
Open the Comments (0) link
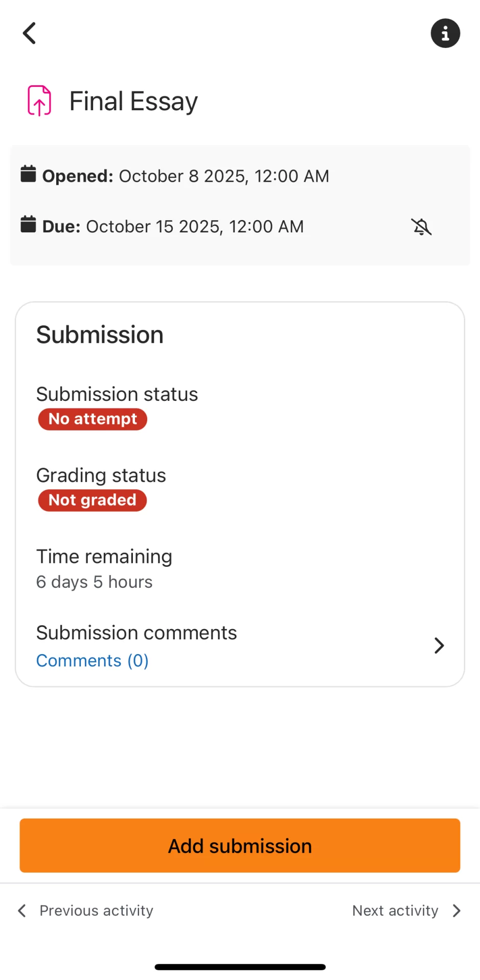coord(93,660)
